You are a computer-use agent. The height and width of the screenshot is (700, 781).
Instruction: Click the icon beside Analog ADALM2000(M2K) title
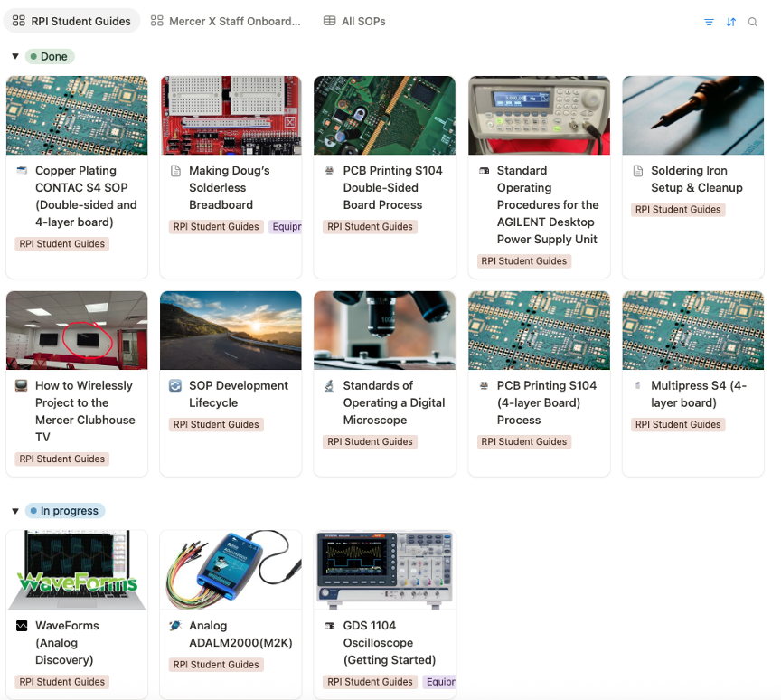coord(175,626)
